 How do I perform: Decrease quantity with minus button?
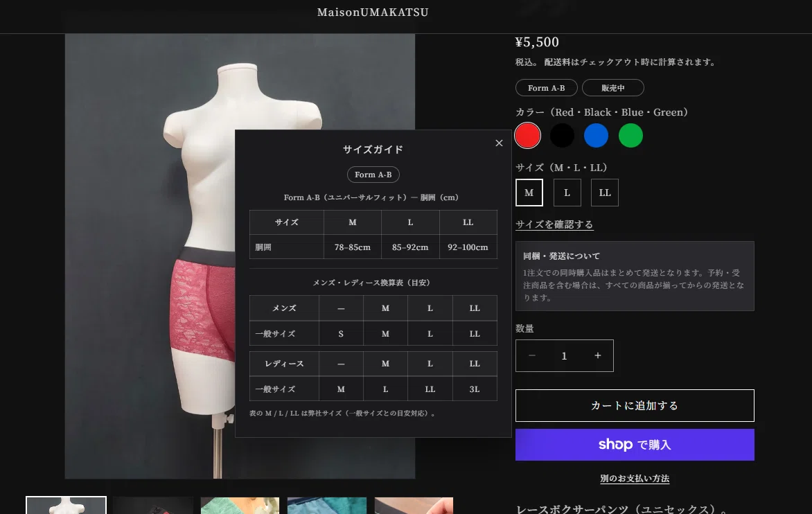532,355
